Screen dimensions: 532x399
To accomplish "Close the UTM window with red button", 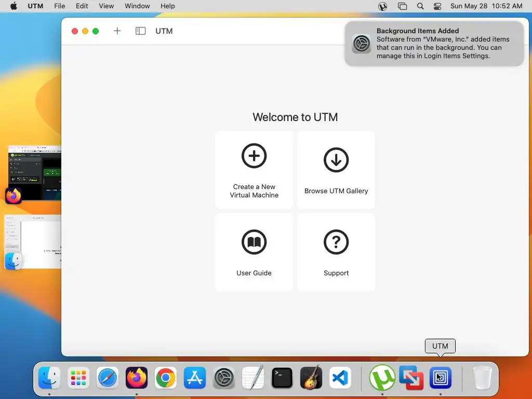I will (x=75, y=31).
